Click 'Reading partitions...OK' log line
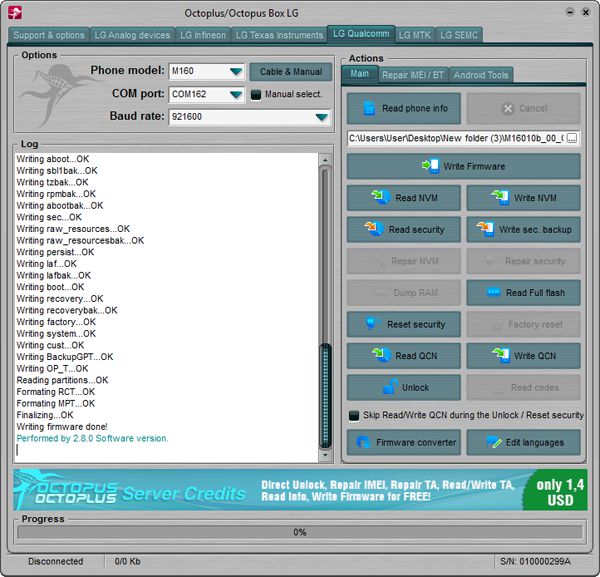600x577 pixels. pos(62,380)
